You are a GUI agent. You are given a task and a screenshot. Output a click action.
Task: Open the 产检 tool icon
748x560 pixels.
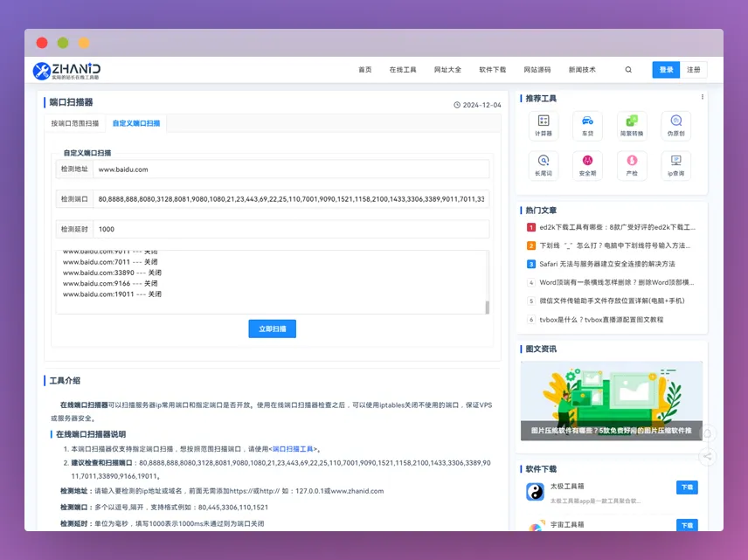(x=631, y=166)
